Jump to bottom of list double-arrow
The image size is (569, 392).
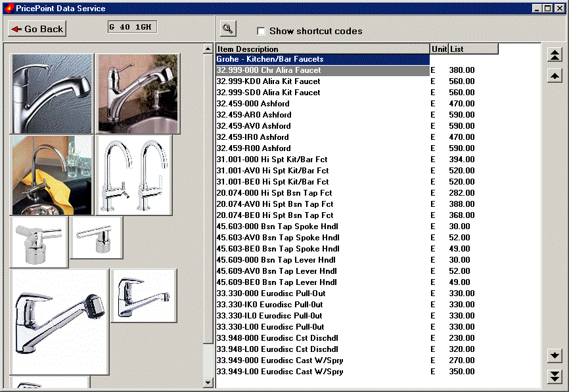coord(555,376)
